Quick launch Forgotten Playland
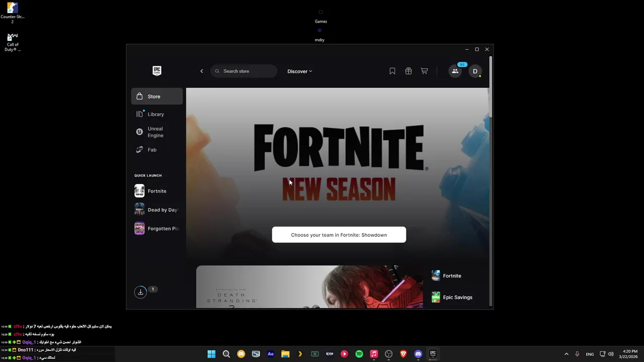 click(157, 228)
